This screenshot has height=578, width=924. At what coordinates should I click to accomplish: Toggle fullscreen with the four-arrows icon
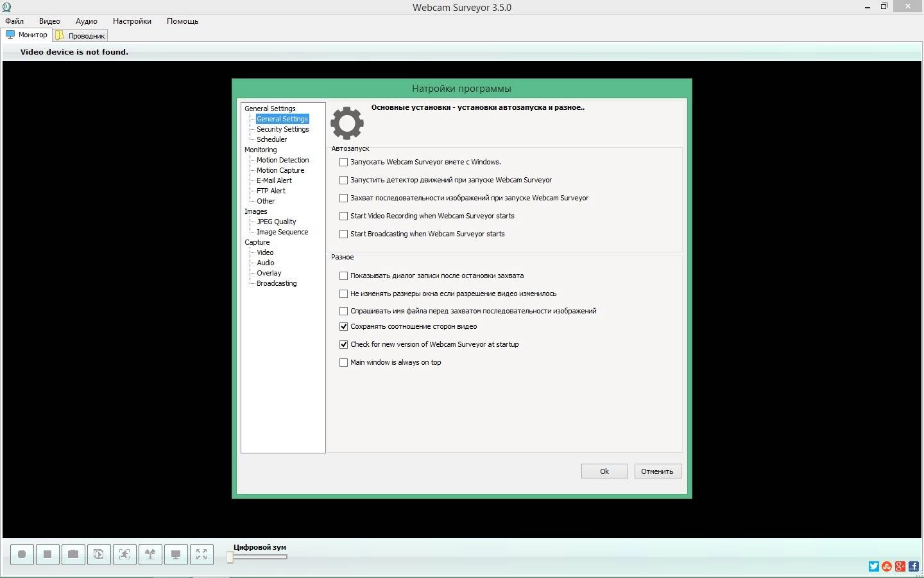[x=201, y=554]
